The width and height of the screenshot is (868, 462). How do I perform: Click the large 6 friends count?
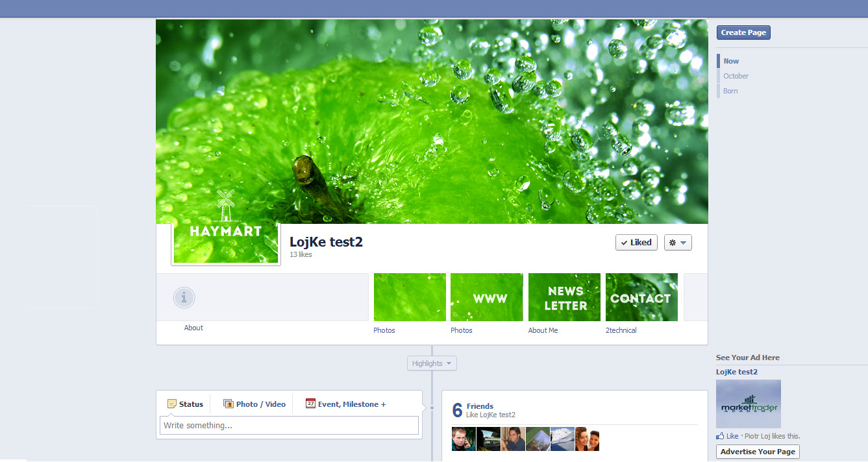tap(457, 410)
